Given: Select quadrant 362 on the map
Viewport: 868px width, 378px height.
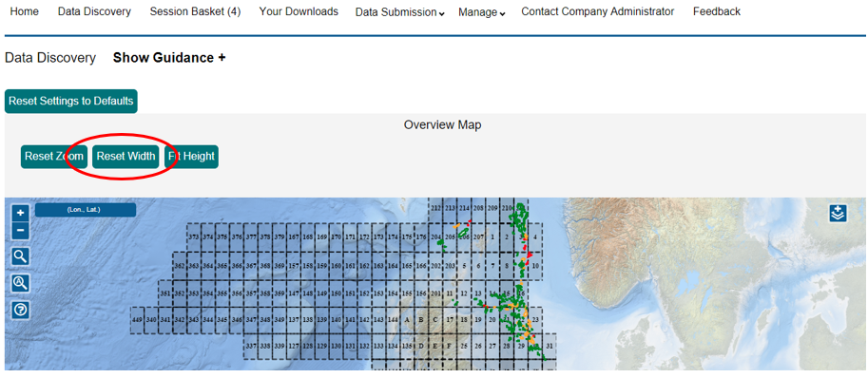Looking at the screenshot, I should (x=180, y=266).
